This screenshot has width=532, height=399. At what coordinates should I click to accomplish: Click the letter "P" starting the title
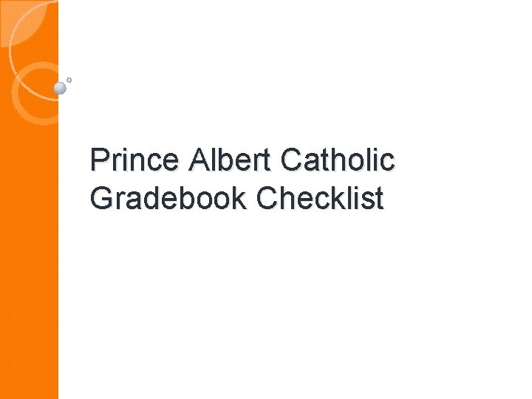(98, 160)
